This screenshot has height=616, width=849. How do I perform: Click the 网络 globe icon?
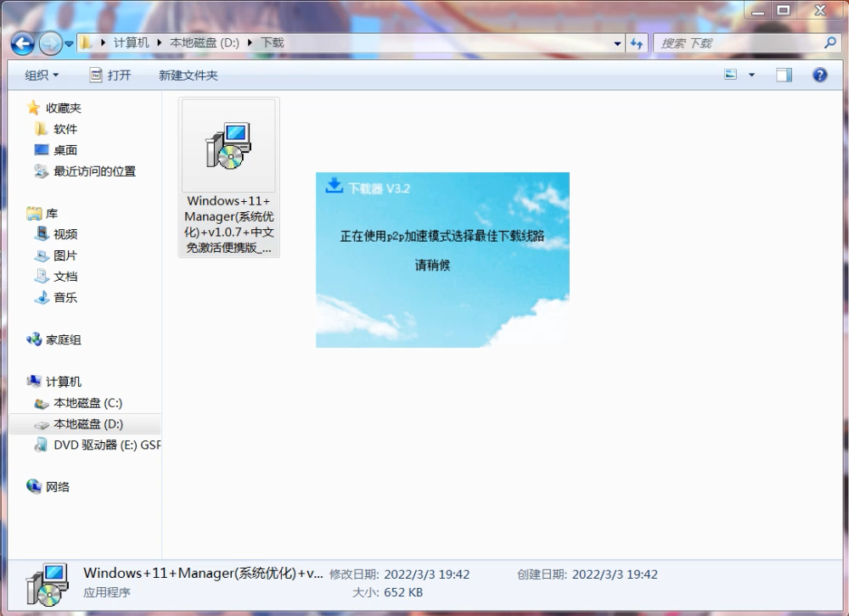click(x=34, y=487)
